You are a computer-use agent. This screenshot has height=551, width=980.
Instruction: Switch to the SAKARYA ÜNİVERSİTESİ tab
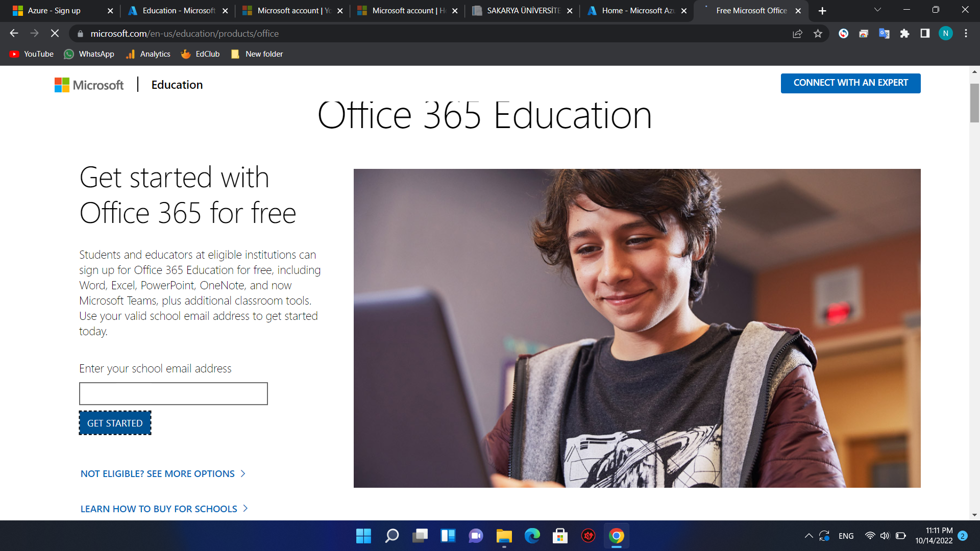point(523,11)
